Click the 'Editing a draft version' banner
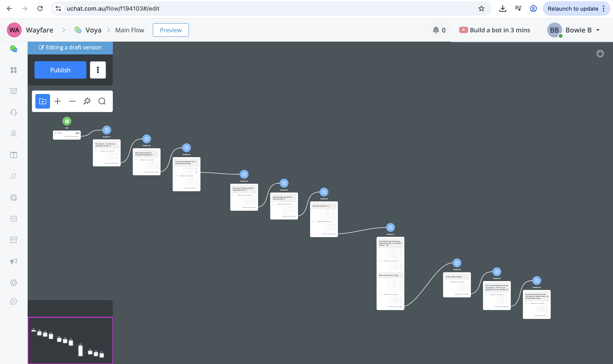 tap(70, 48)
